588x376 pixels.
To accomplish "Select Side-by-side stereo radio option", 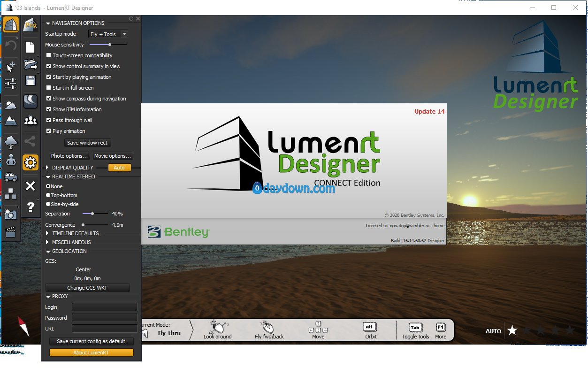I will 48,204.
